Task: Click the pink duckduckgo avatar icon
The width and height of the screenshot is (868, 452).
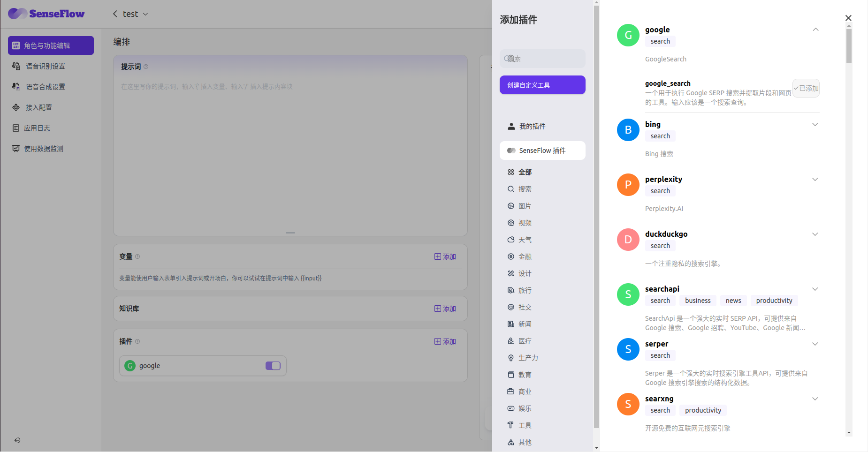Action: click(x=628, y=240)
